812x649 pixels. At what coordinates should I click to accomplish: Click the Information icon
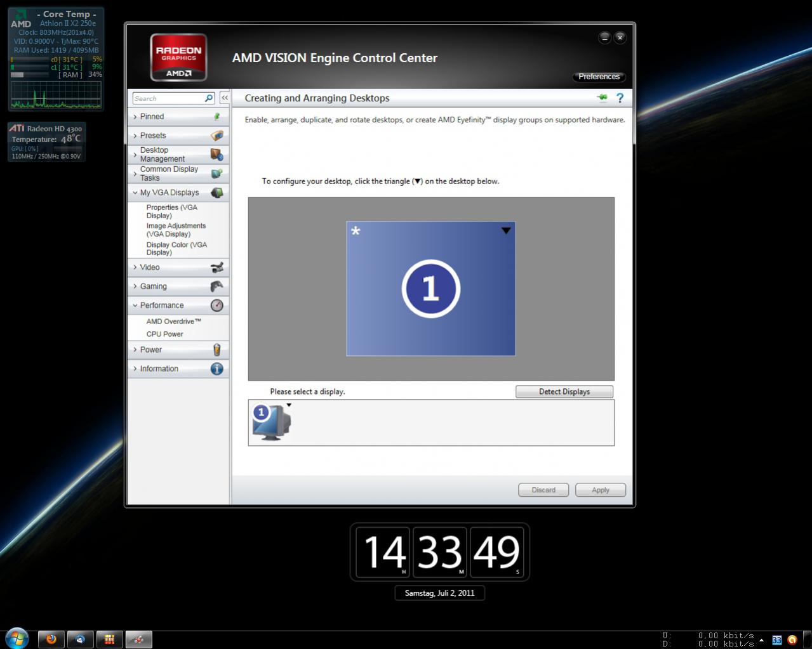217,369
